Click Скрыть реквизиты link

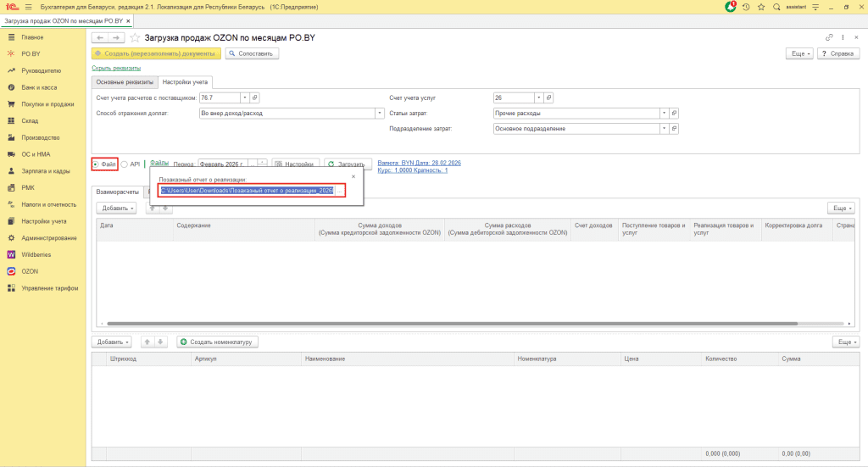click(116, 68)
